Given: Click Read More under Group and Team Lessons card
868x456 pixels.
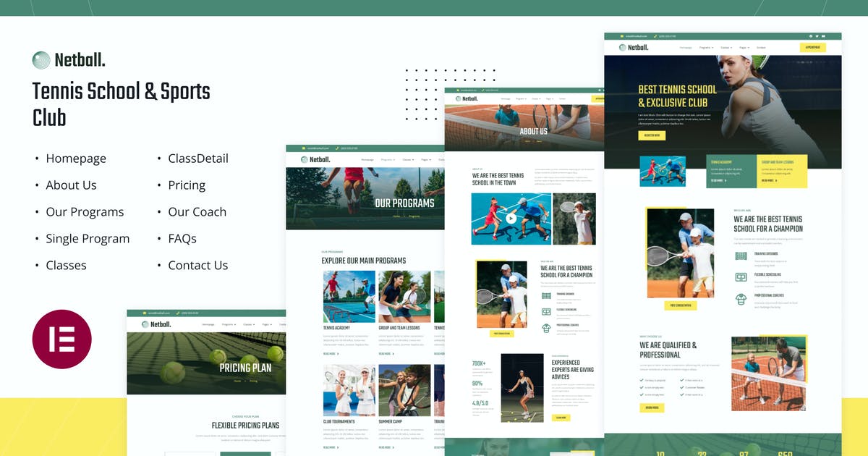Looking at the screenshot, I should point(387,354).
